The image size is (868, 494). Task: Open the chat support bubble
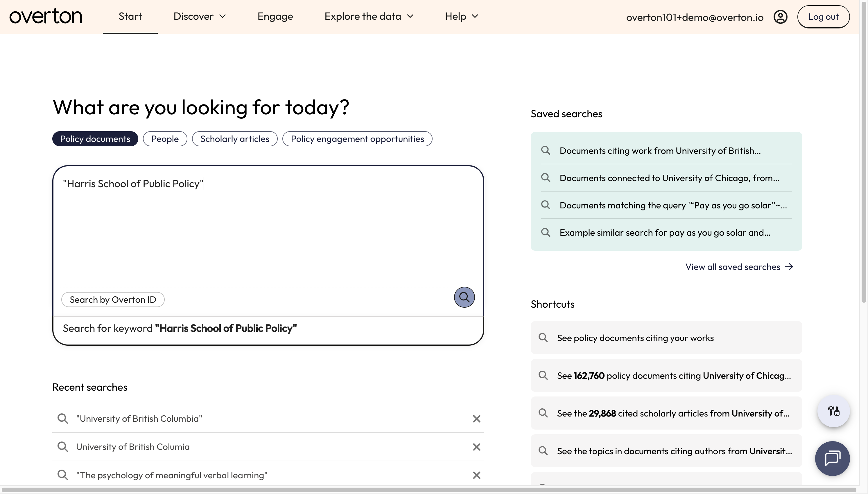click(x=832, y=458)
